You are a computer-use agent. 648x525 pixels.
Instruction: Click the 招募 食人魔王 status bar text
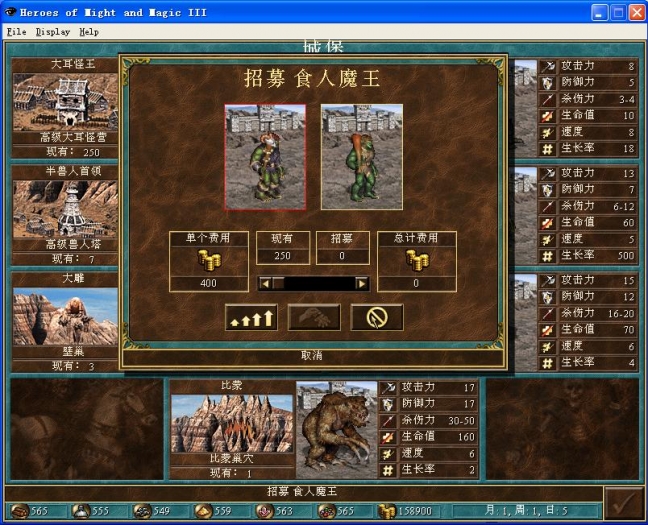tap(302, 491)
